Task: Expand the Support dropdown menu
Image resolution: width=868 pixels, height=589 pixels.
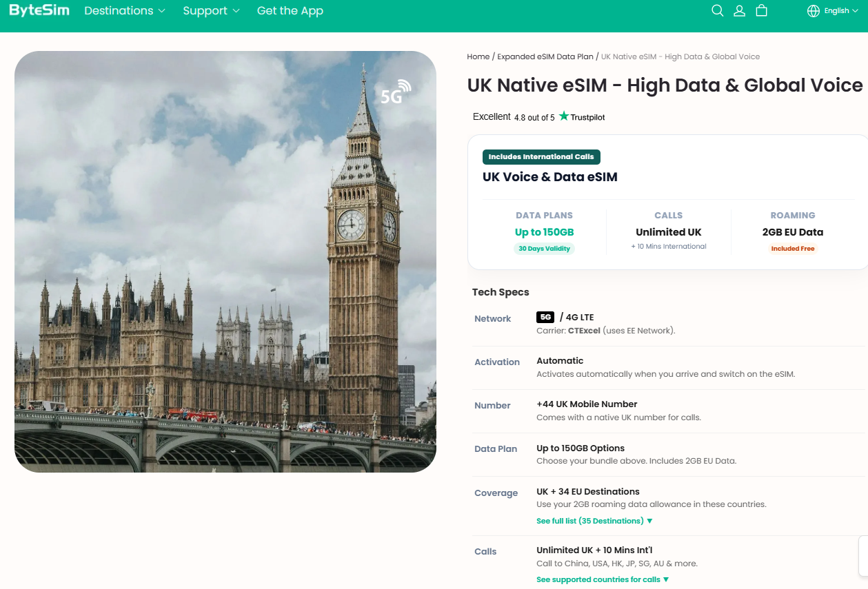Action: pos(211,10)
